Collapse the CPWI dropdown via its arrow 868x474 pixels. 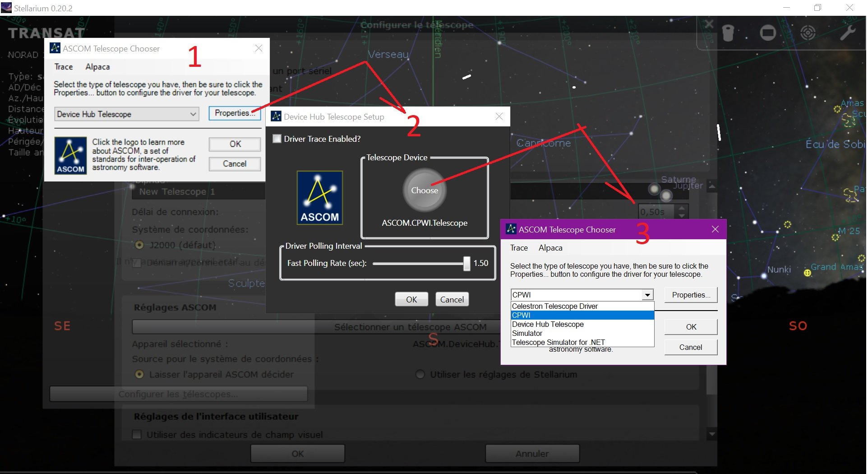coord(648,295)
